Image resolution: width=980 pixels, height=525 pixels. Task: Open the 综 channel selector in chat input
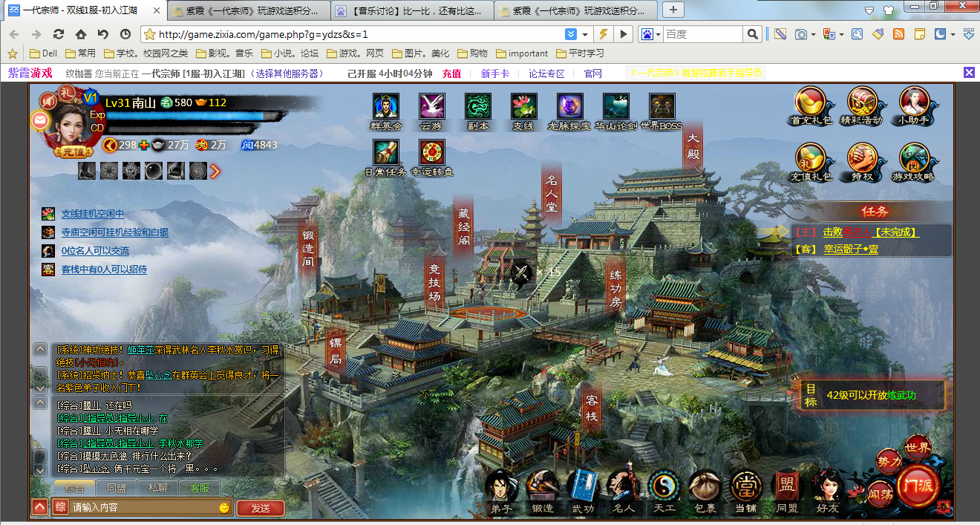pyautogui.click(x=60, y=507)
